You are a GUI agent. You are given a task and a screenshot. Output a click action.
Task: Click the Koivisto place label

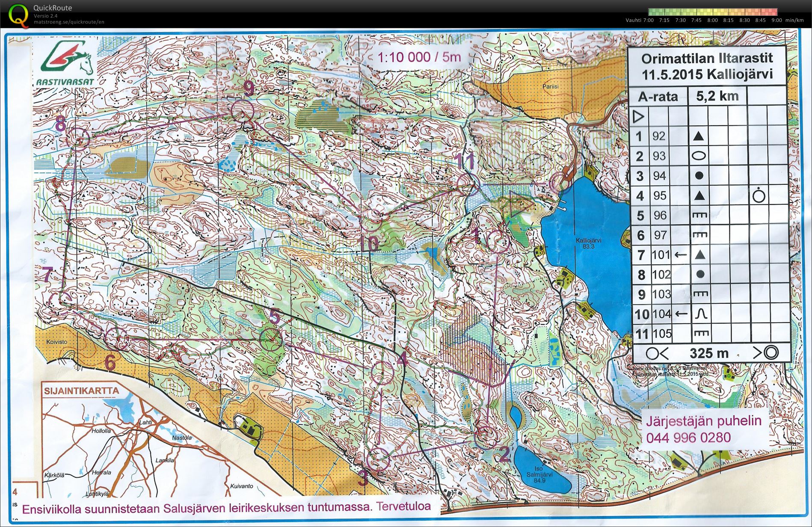(x=56, y=342)
